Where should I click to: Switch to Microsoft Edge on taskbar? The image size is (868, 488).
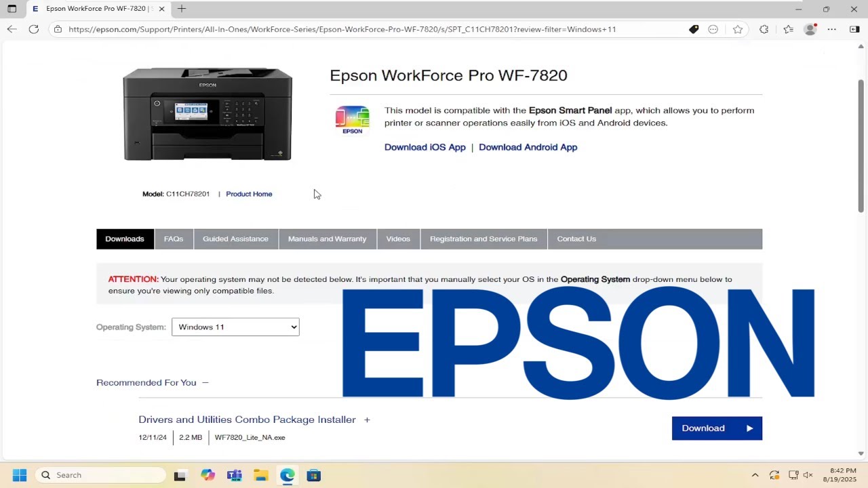(x=288, y=475)
